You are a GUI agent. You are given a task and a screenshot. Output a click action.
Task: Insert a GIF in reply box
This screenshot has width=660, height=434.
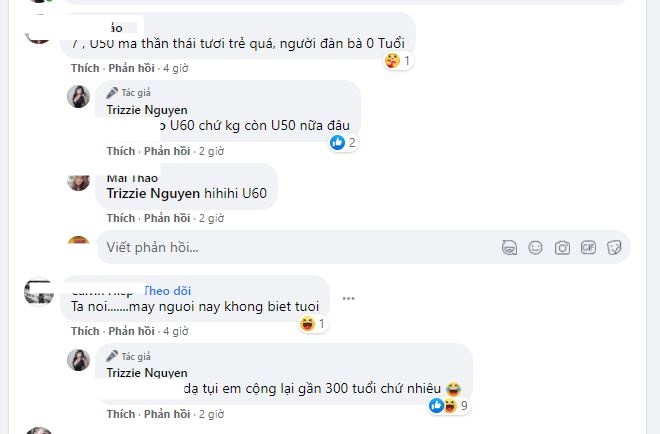[x=588, y=248]
